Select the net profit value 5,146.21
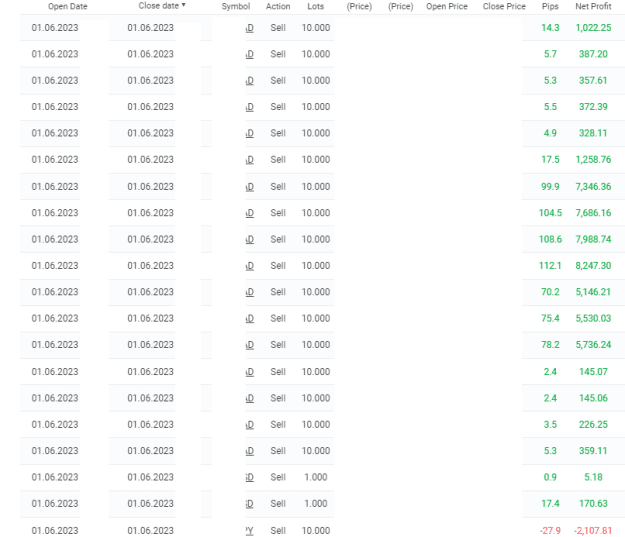 coord(593,292)
